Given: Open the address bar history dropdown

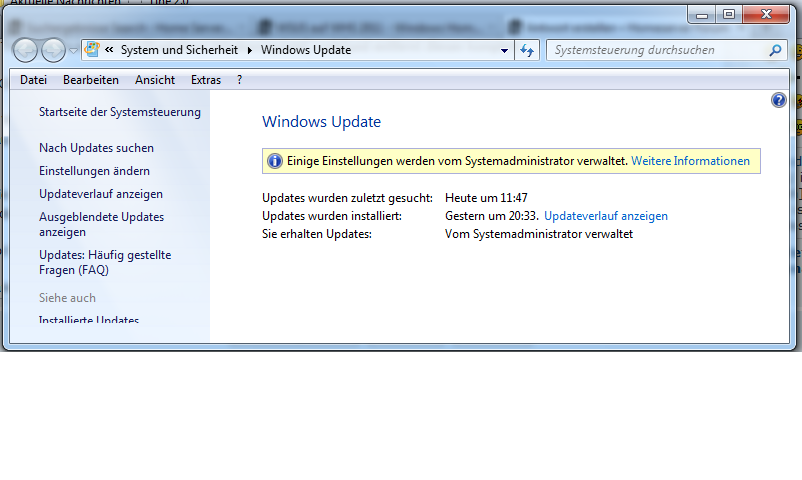Looking at the screenshot, I should coord(504,50).
